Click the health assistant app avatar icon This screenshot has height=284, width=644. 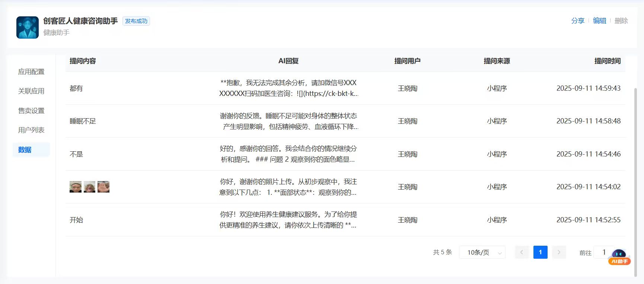point(28,28)
